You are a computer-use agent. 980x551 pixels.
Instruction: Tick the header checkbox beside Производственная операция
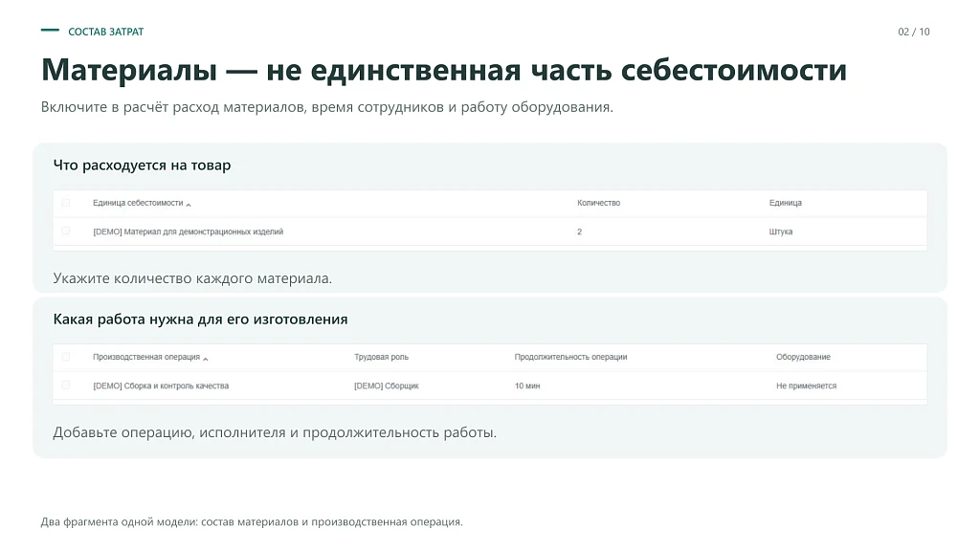(66, 357)
